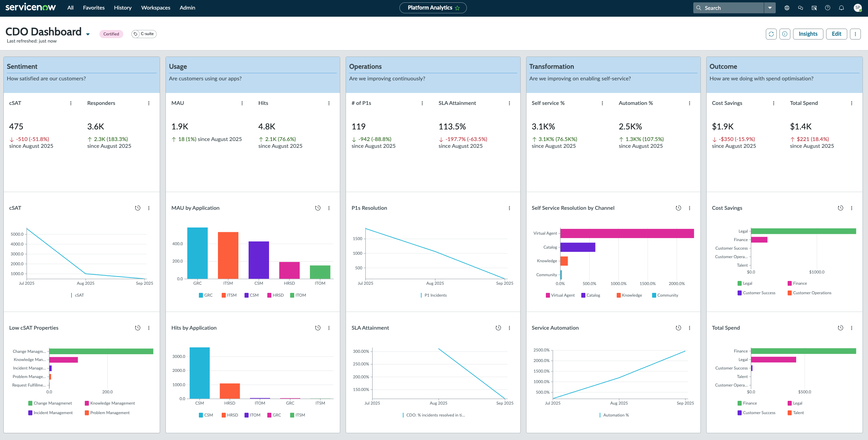Toggle the ITSM legend in MAU by Application
The image size is (868, 440).
click(x=229, y=295)
